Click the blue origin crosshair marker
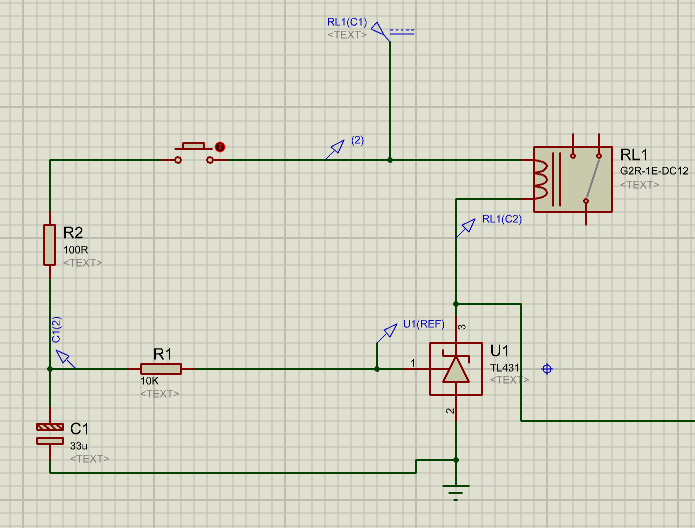This screenshot has height=528, width=695. (546, 369)
